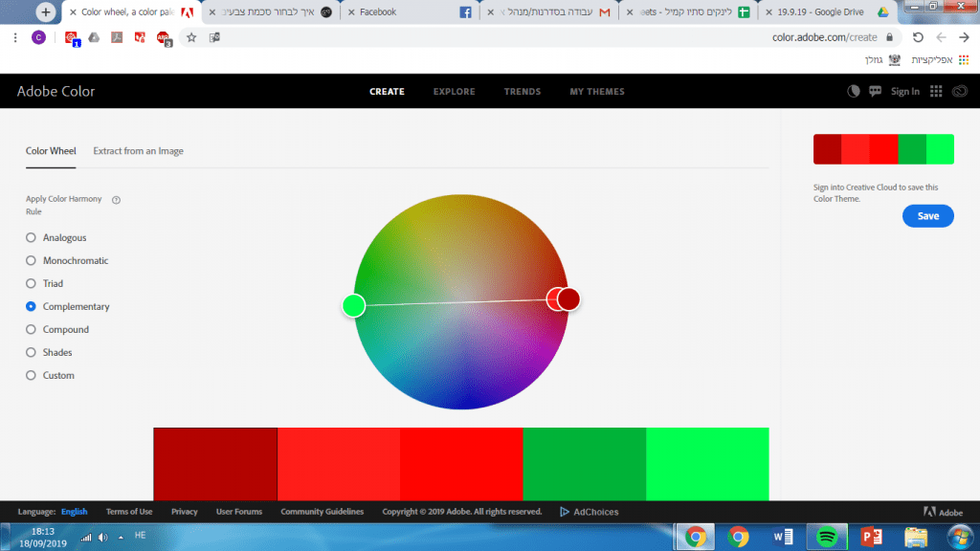Click the volume speaker tray icon
This screenshot has height=551, width=980.
pyautogui.click(x=103, y=538)
